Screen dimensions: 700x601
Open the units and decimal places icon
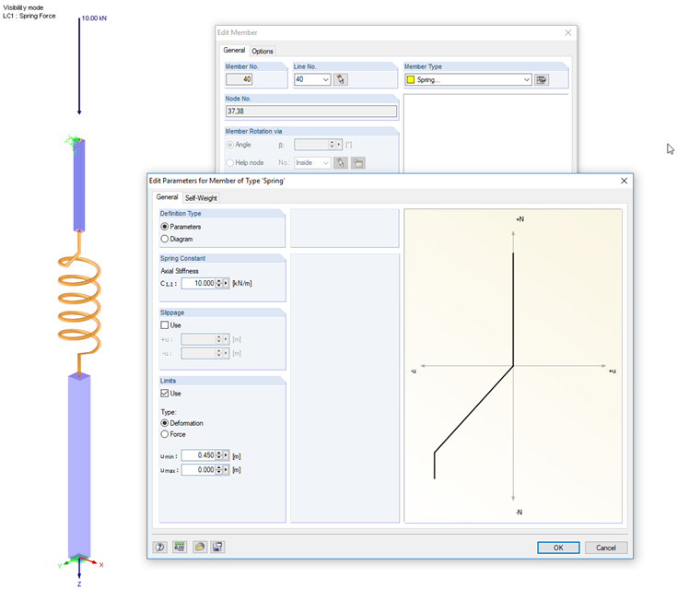click(x=180, y=547)
